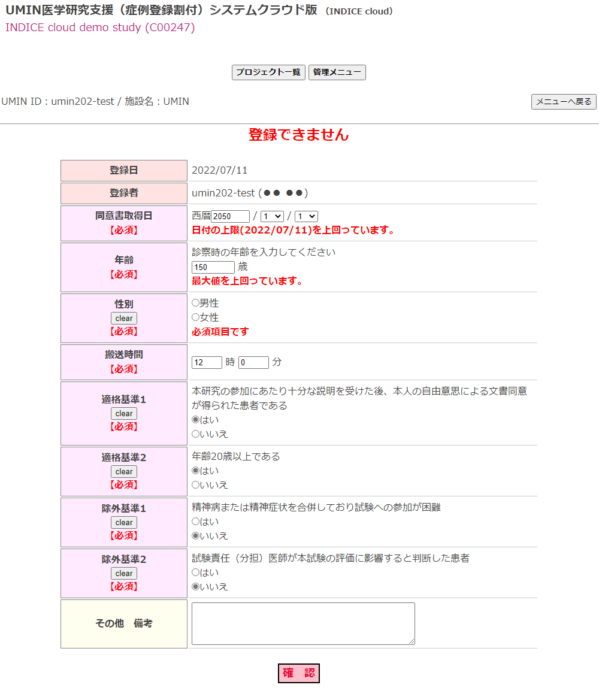599x700 pixels.
Task: Click the year field showing 2050
Action: 230,217
